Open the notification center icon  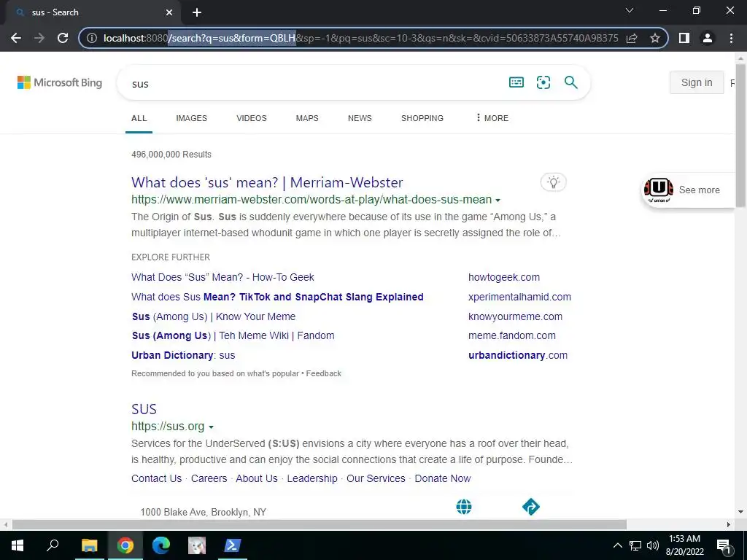[x=724, y=545]
